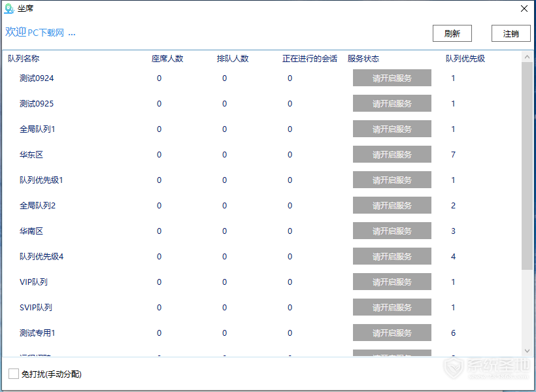Select the 测试0925 queue name
This screenshot has width=536, height=392.
coord(37,103)
